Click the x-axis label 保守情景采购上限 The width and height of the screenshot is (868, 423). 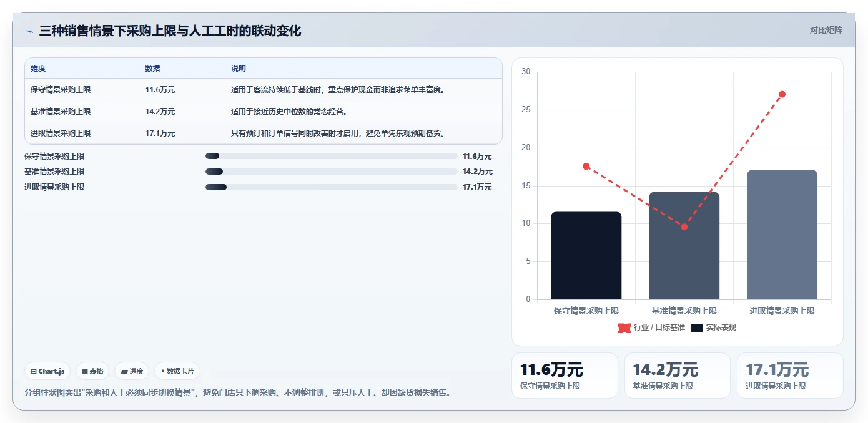(586, 311)
